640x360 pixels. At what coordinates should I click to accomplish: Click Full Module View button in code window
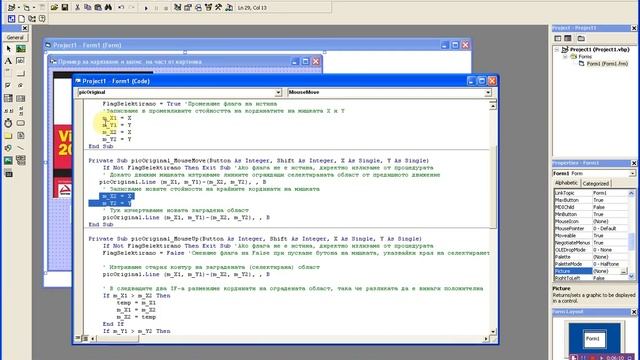click(x=85, y=338)
